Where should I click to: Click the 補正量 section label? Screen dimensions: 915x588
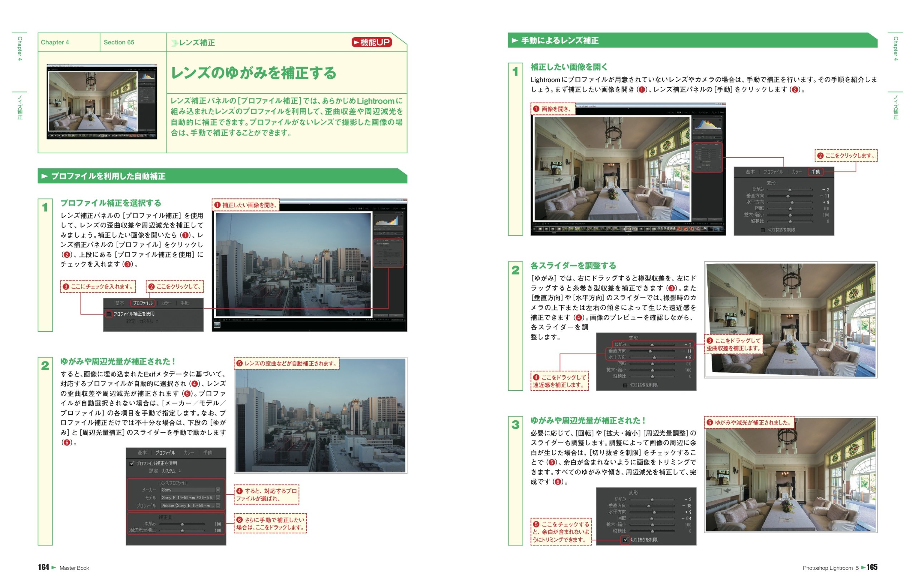pyautogui.click(x=165, y=517)
